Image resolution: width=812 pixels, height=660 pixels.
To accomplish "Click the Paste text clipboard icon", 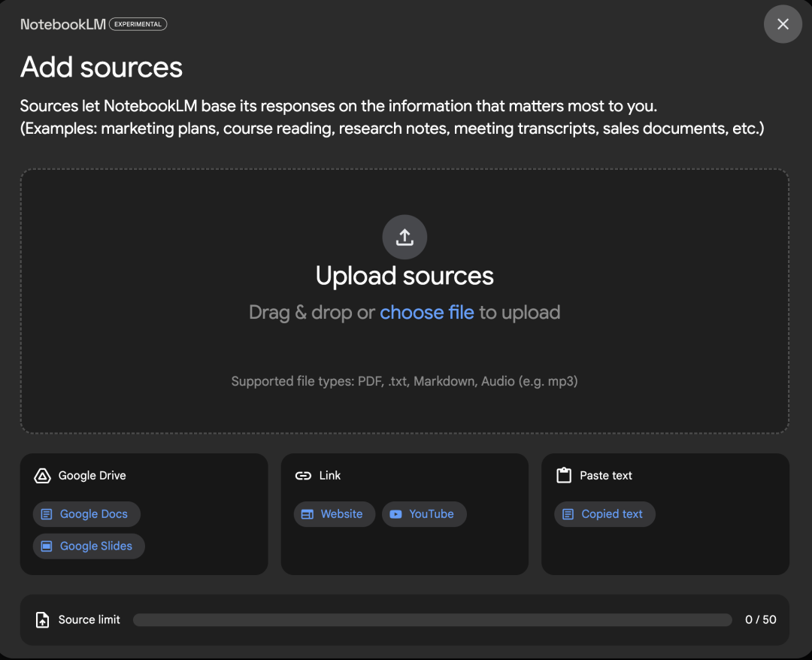I will (564, 476).
